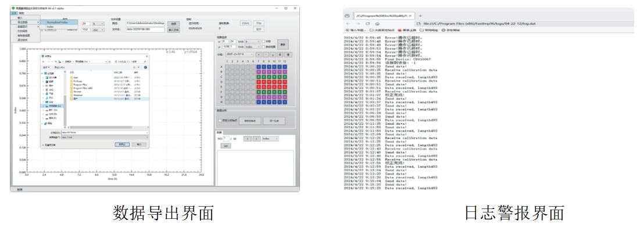Image resolution: width=644 pixels, height=245 pixels.
Task: Click the Set button
Action: coord(226,146)
